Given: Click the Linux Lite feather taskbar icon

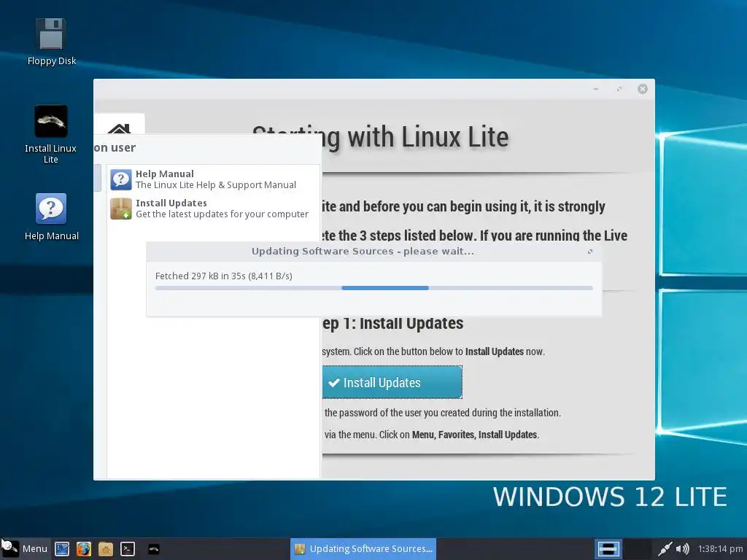Looking at the screenshot, I should click(154, 549).
